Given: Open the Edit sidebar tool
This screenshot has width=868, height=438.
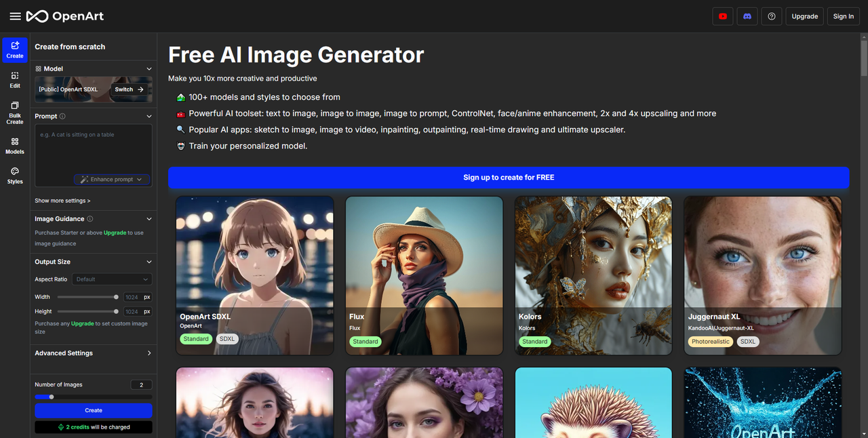Looking at the screenshot, I should tap(15, 80).
